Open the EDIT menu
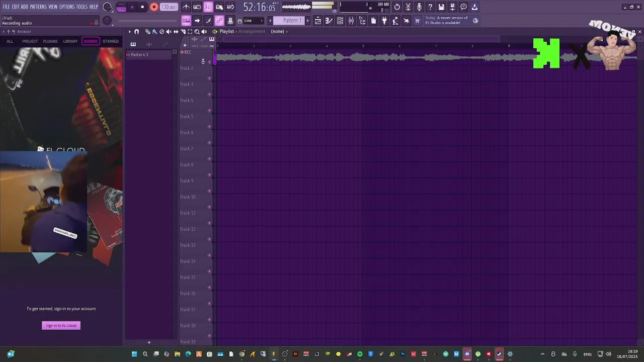The height and width of the screenshot is (362, 644). pyautogui.click(x=16, y=7)
